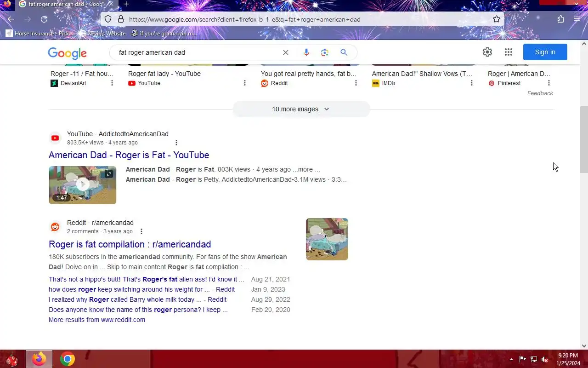Screen dimensions: 588x368
Task: Click the Feedback link under images
Action: click(540, 93)
